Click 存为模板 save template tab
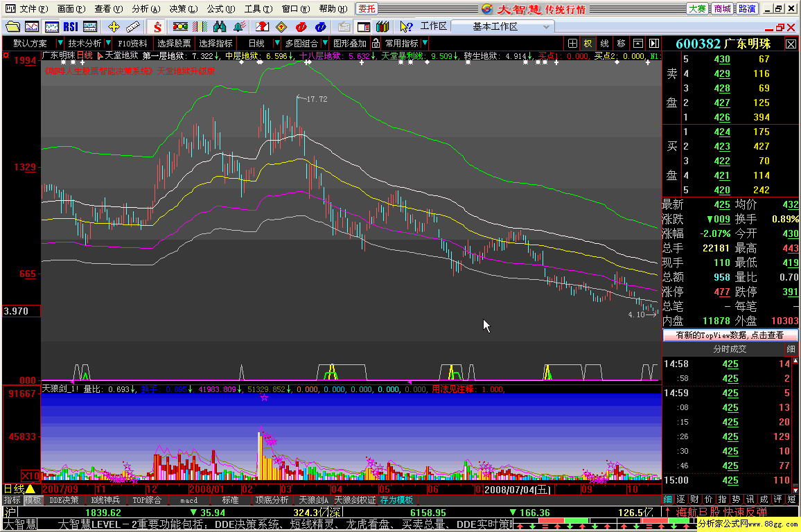 (x=396, y=500)
